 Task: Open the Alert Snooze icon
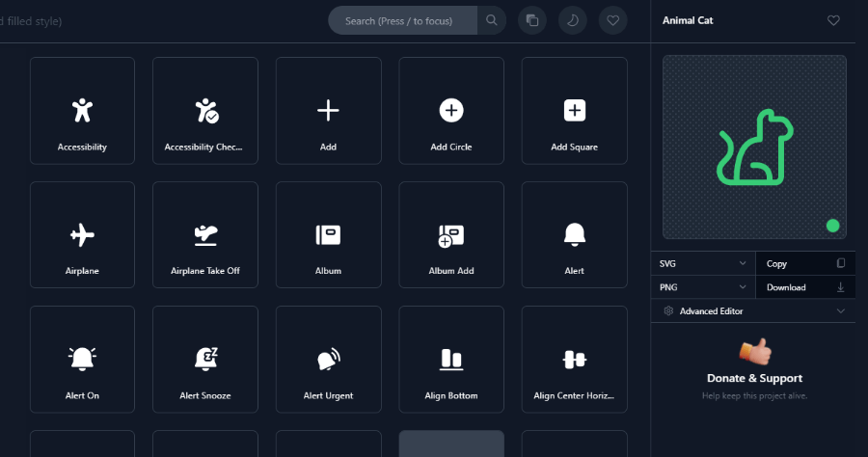(204, 359)
